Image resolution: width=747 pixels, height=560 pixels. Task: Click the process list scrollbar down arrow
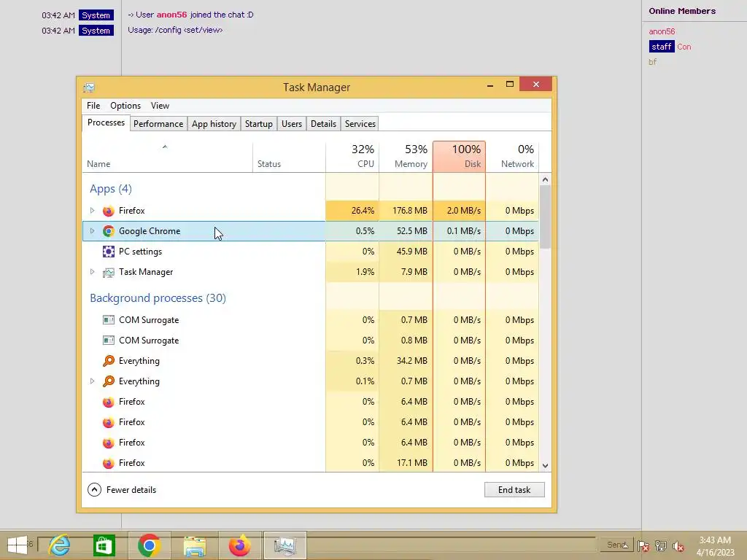pyautogui.click(x=546, y=466)
